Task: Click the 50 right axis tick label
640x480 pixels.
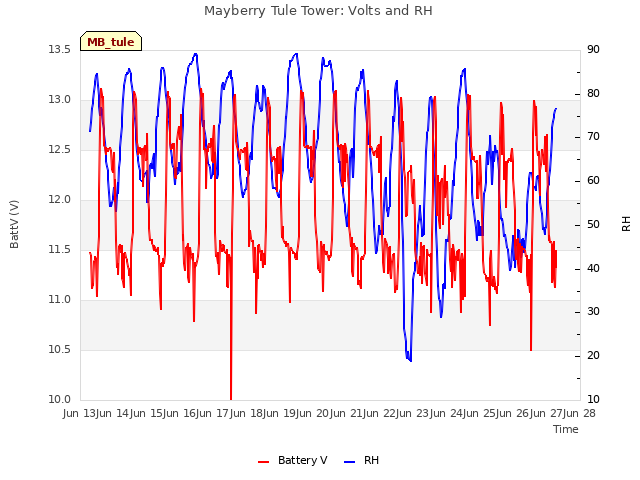Action: tap(593, 224)
